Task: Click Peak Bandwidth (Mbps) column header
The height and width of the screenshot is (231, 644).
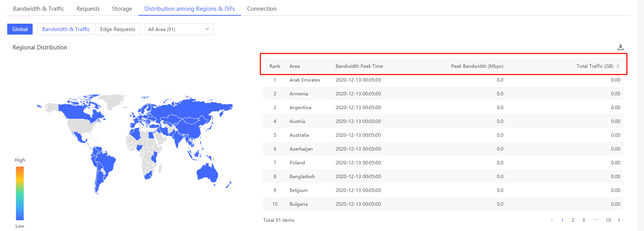Action: [477, 66]
